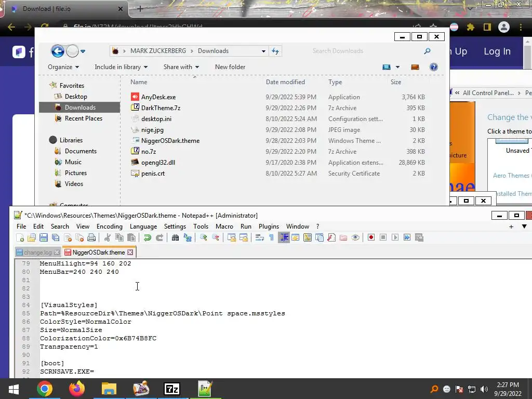Save the current file via toolbar
Image resolution: width=532 pixels, height=399 pixels.
44,237
